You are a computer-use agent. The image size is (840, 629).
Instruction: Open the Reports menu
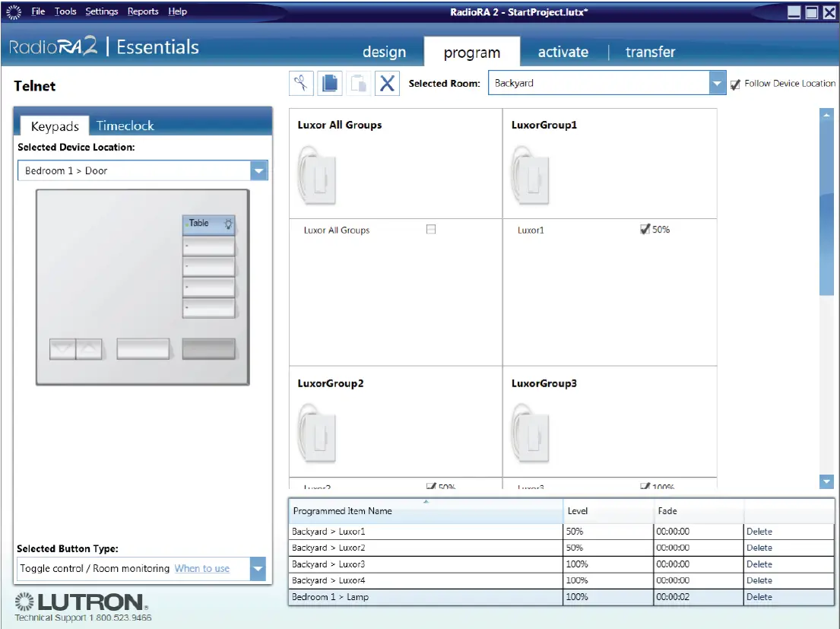click(x=143, y=11)
